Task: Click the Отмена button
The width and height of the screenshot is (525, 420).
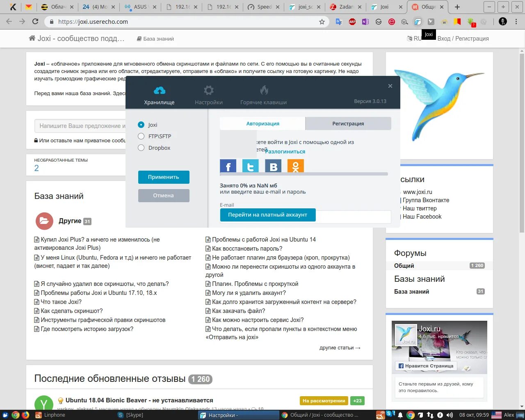Action: click(164, 196)
